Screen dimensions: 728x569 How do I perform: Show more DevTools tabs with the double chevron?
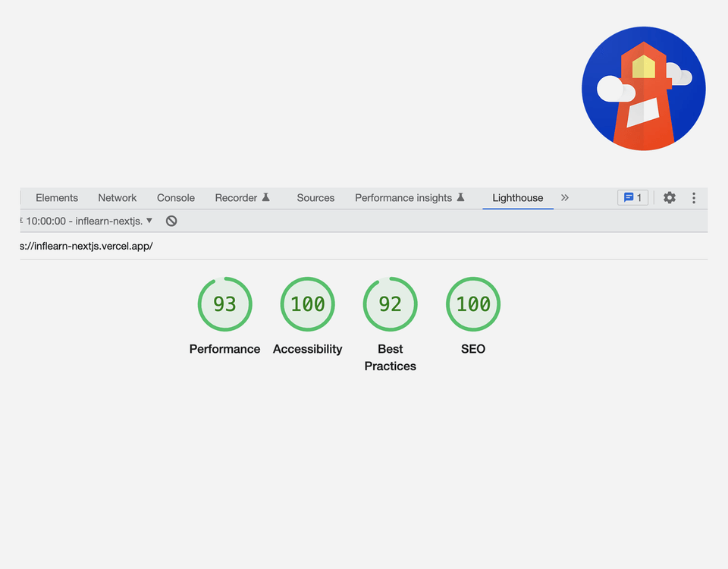(x=564, y=198)
